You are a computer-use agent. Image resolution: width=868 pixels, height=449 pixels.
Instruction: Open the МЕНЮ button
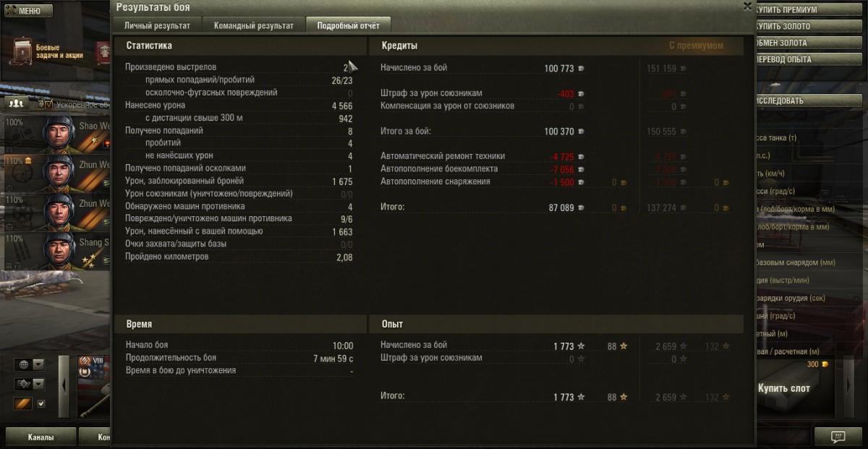pyautogui.click(x=28, y=11)
